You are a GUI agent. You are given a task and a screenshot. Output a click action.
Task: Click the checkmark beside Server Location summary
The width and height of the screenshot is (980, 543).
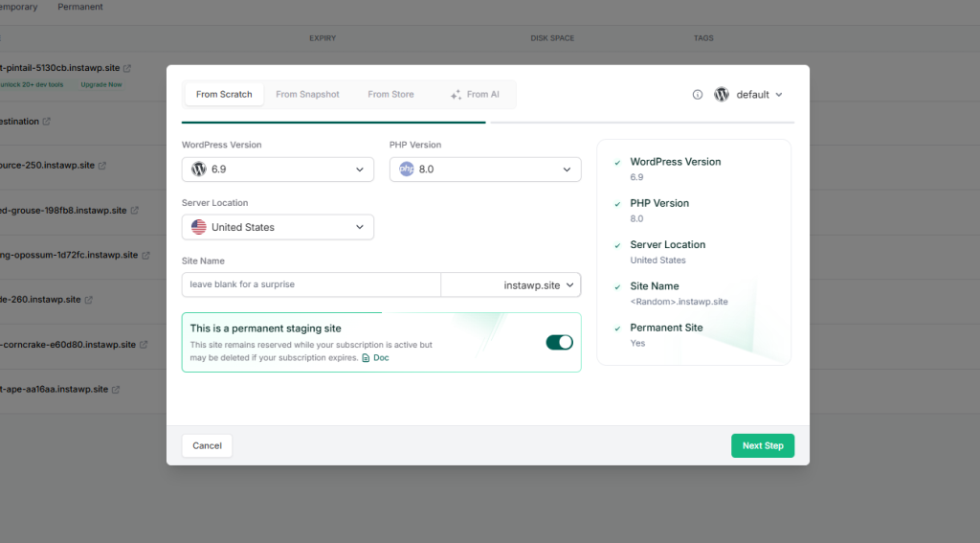point(617,245)
